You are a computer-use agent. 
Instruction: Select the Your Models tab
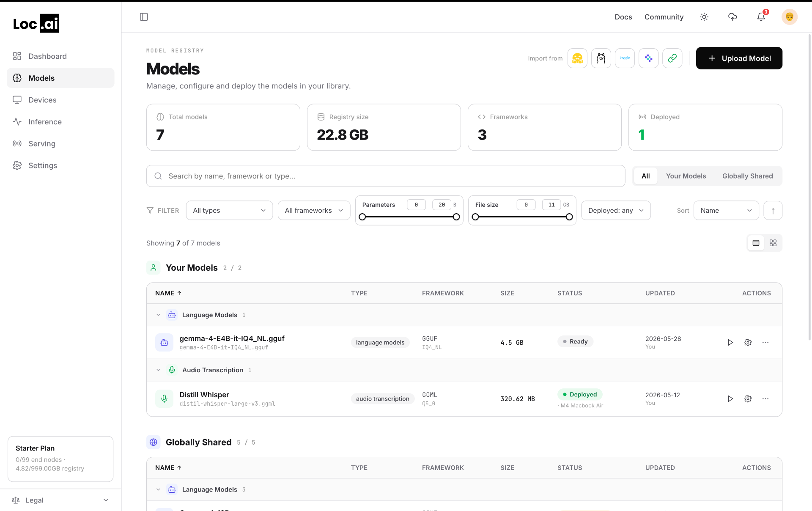pyautogui.click(x=686, y=176)
